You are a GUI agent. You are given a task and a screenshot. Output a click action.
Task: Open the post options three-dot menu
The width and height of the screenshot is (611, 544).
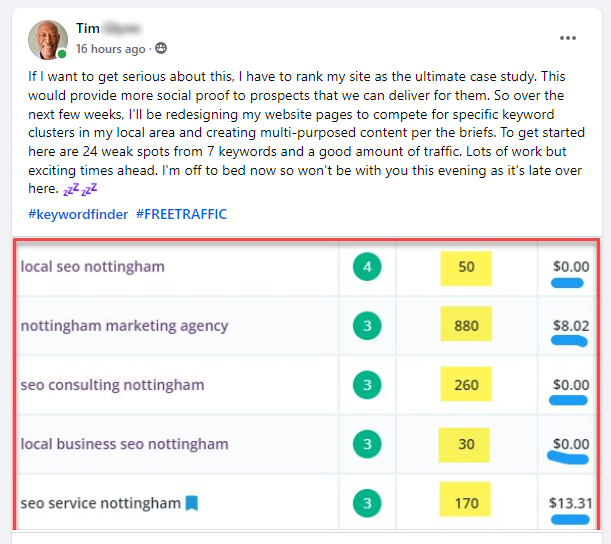(x=568, y=38)
